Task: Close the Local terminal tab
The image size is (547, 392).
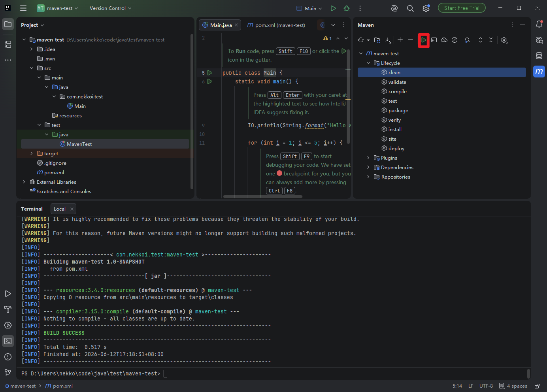Action: 72,209
